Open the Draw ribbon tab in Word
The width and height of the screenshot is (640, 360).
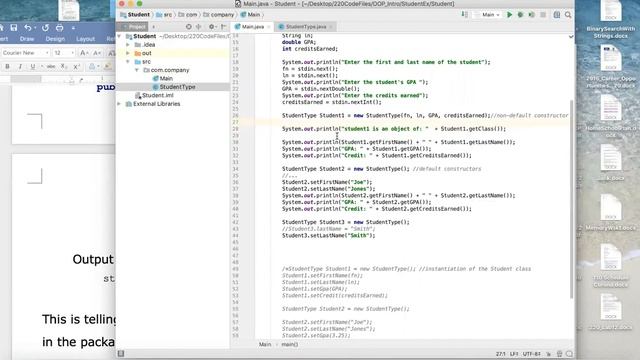pos(27,39)
